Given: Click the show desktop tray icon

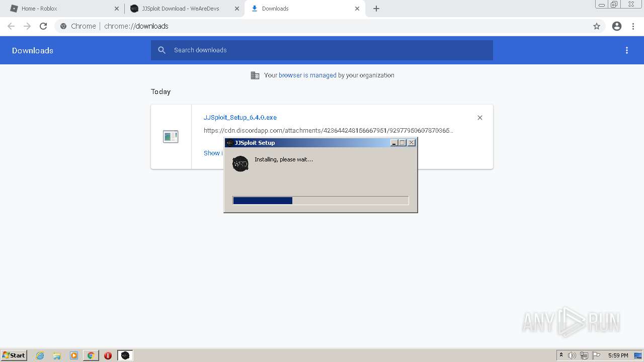Looking at the screenshot, I should tap(638, 355).
